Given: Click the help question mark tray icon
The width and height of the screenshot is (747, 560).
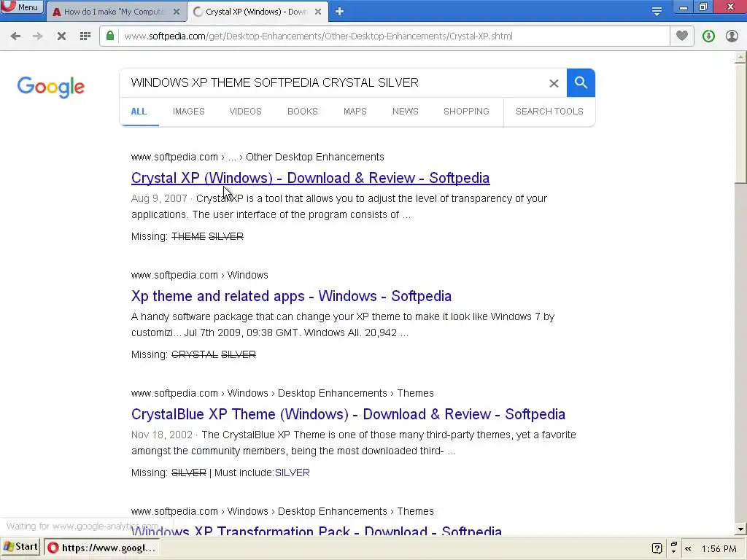Looking at the screenshot, I should tap(657, 548).
